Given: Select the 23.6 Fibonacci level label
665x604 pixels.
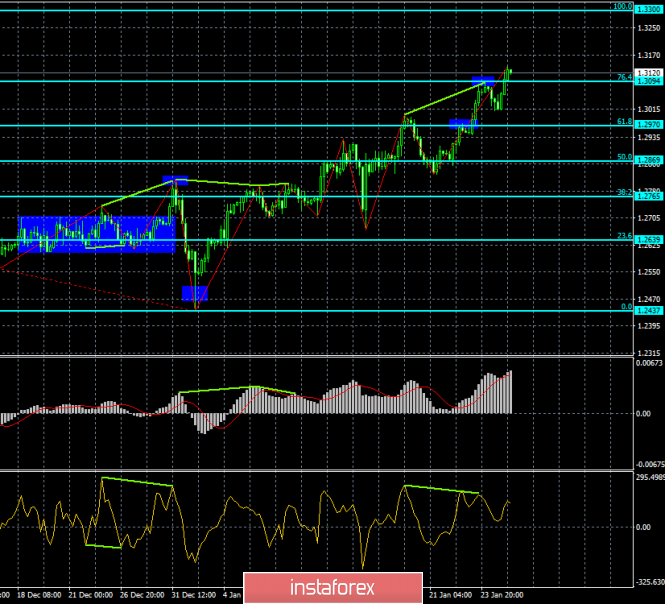Looking at the screenshot, I should click(624, 236).
